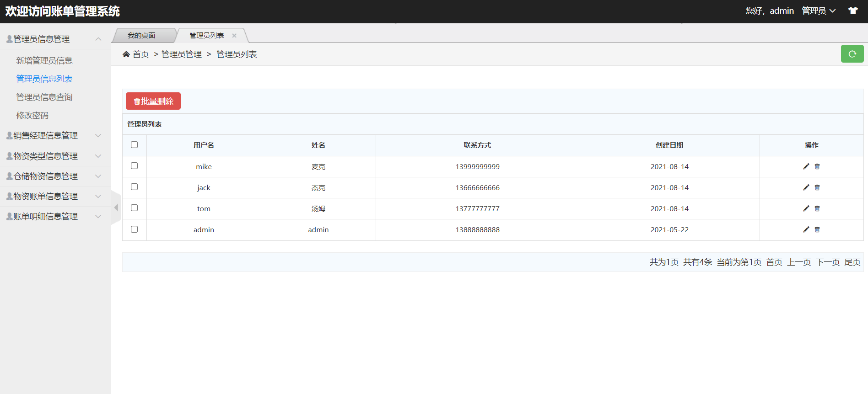Click the 用户名 column header

coord(204,145)
